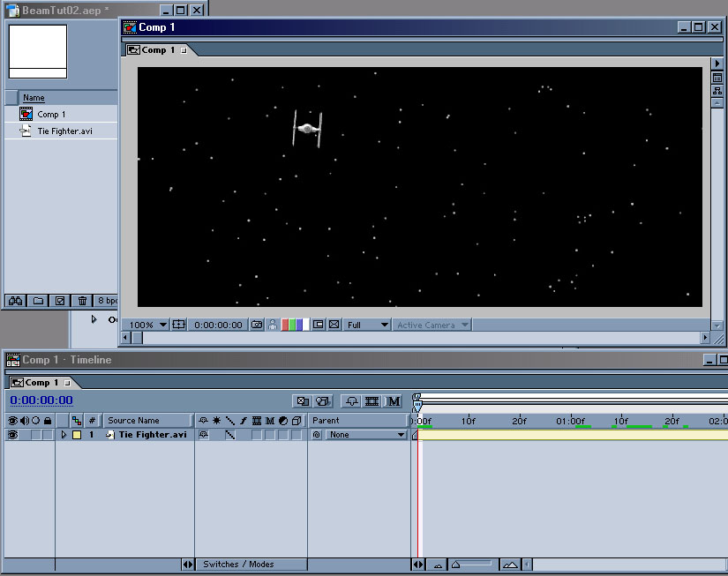Open the Full resolution dropdown

(x=367, y=325)
